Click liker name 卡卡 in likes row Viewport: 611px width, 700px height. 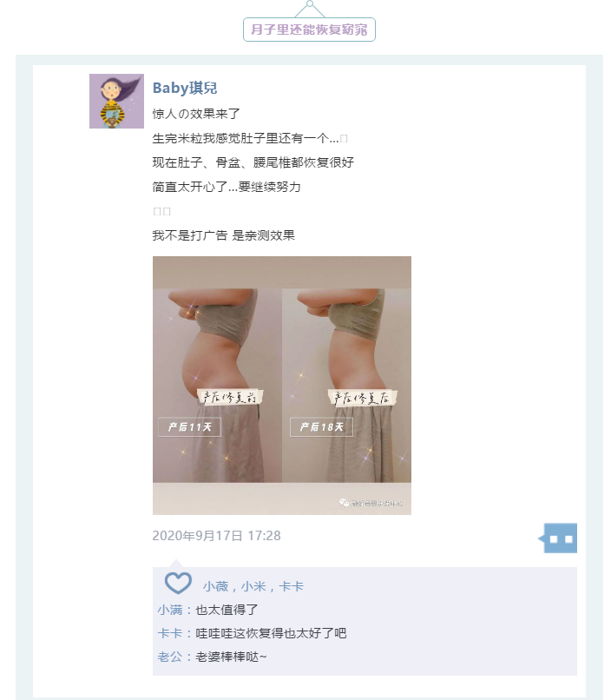[x=291, y=586]
